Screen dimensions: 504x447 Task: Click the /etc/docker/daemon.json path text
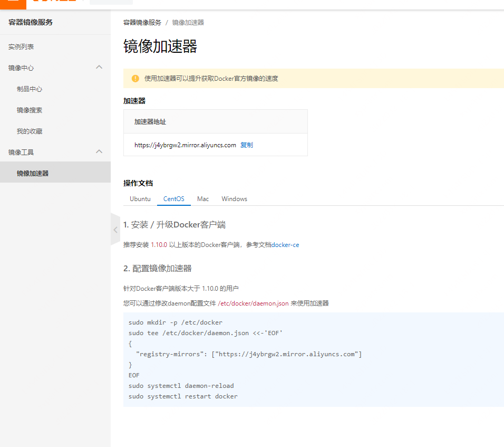pyautogui.click(x=253, y=303)
